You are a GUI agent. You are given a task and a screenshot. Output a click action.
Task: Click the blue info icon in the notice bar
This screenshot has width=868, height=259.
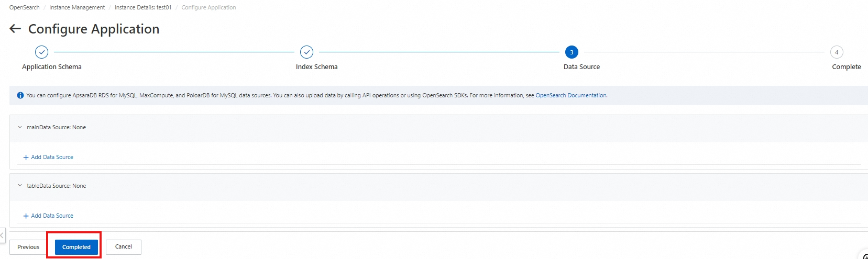click(20, 95)
